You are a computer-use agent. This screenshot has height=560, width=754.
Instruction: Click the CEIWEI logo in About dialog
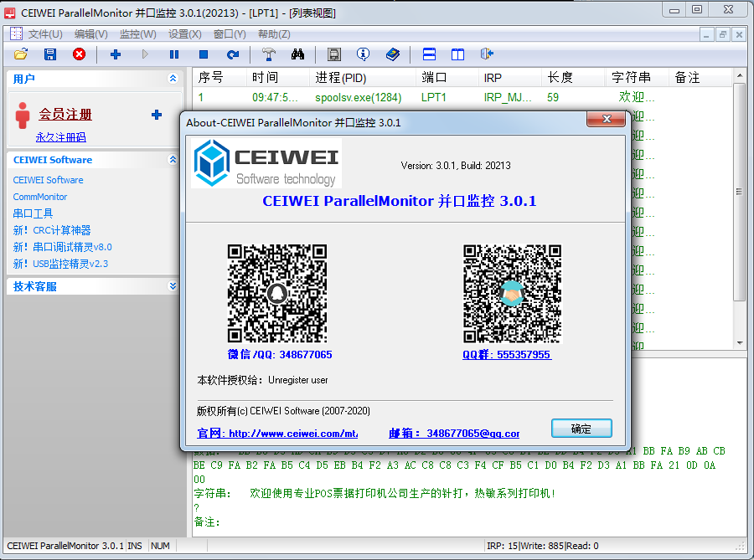tap(266, 163)
